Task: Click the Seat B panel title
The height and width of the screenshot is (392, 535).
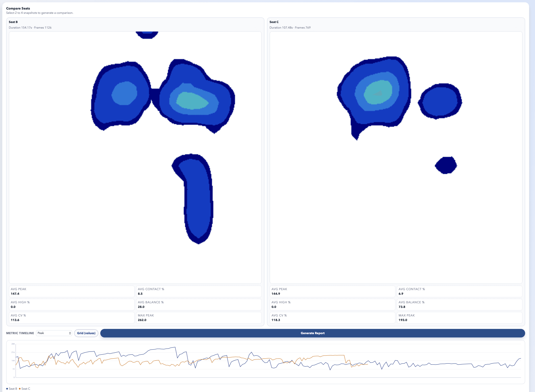Action: 13,22
